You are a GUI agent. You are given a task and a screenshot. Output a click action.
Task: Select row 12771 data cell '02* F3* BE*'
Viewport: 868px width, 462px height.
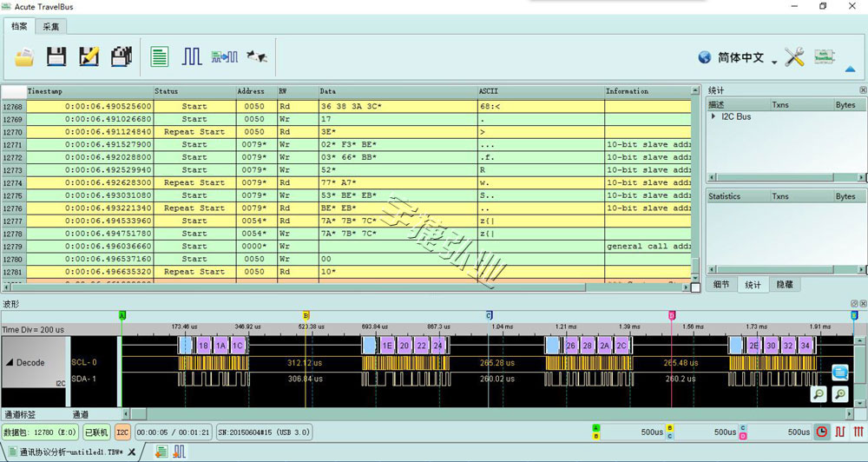coord(398,144)
